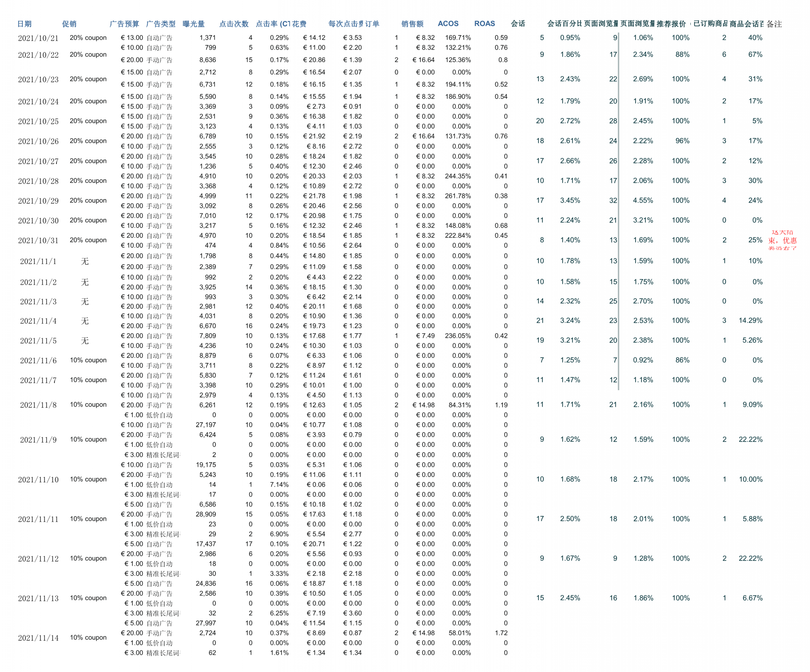Select the 销售额 header cell
The height and width of the screenshot is (672, 810).
pos(412,24)
